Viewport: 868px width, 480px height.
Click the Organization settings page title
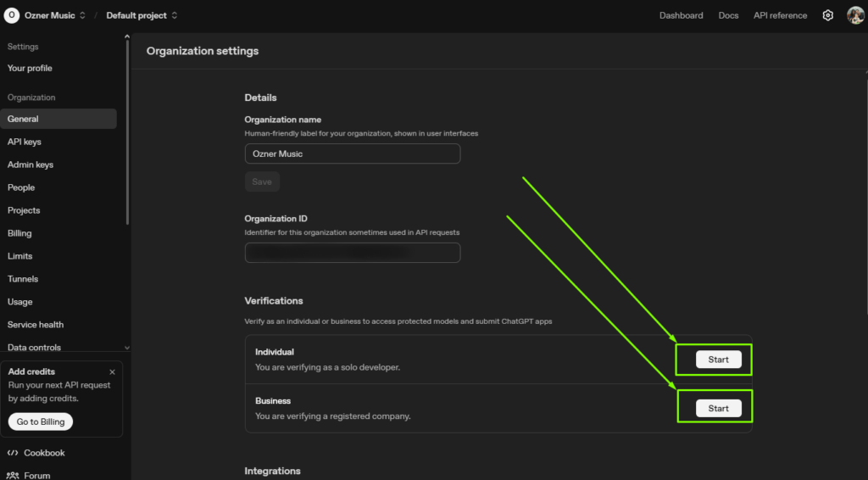[202, 51]
